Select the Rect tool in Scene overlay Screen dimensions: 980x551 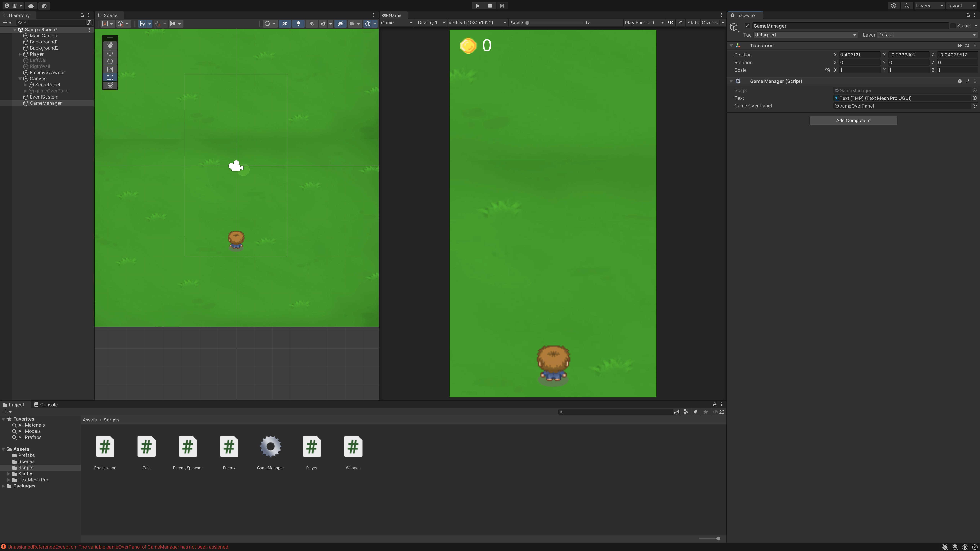tap(110, 77)
